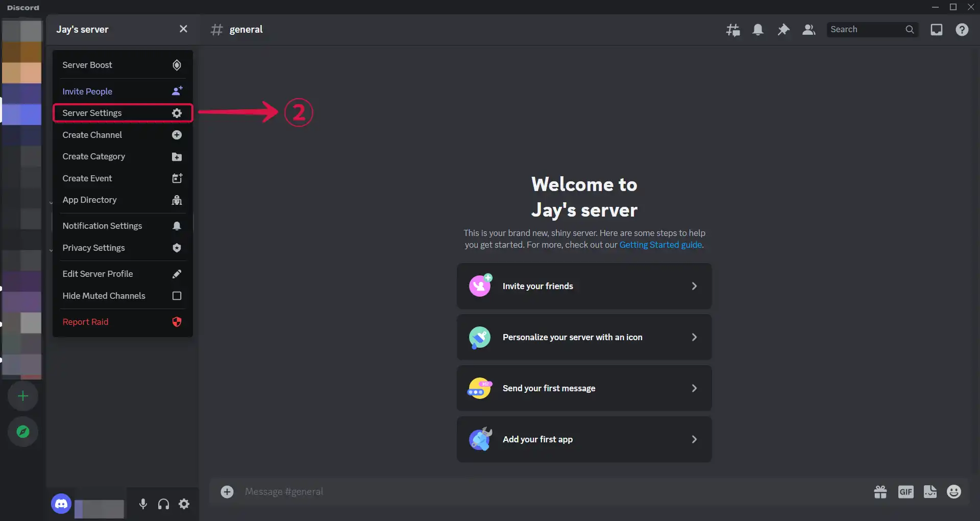
Task: Open the sticker picker icon
Action: point(930,491)
